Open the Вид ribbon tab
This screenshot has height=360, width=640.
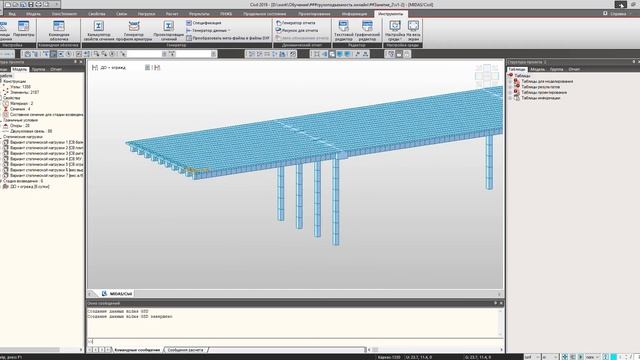pyautogui.click(x=12, y=14)
